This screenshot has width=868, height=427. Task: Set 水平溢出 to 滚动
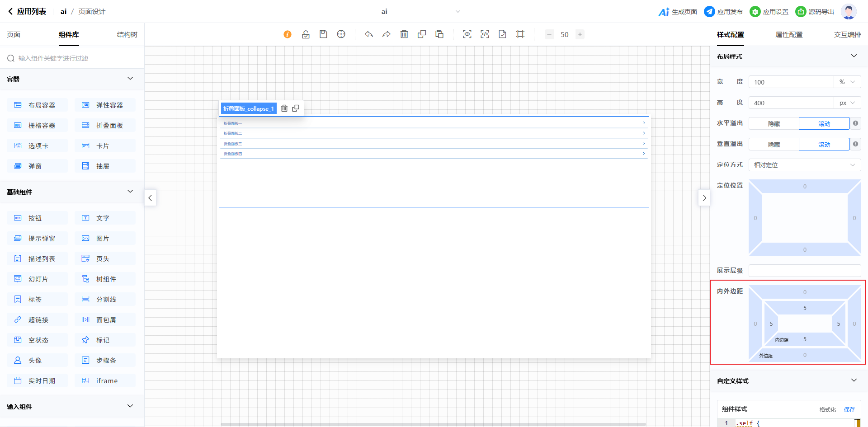coord(824,124)
